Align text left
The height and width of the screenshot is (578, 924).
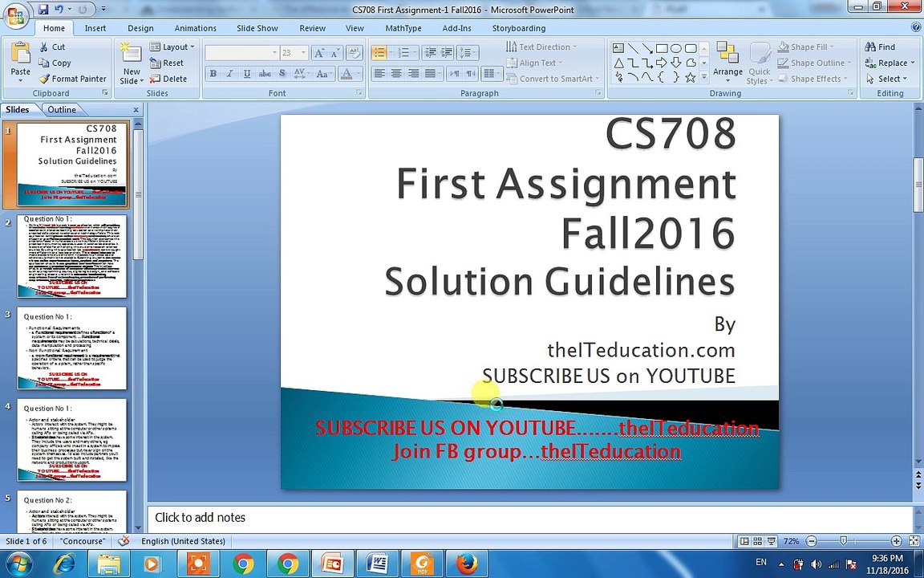coord(379,74)
